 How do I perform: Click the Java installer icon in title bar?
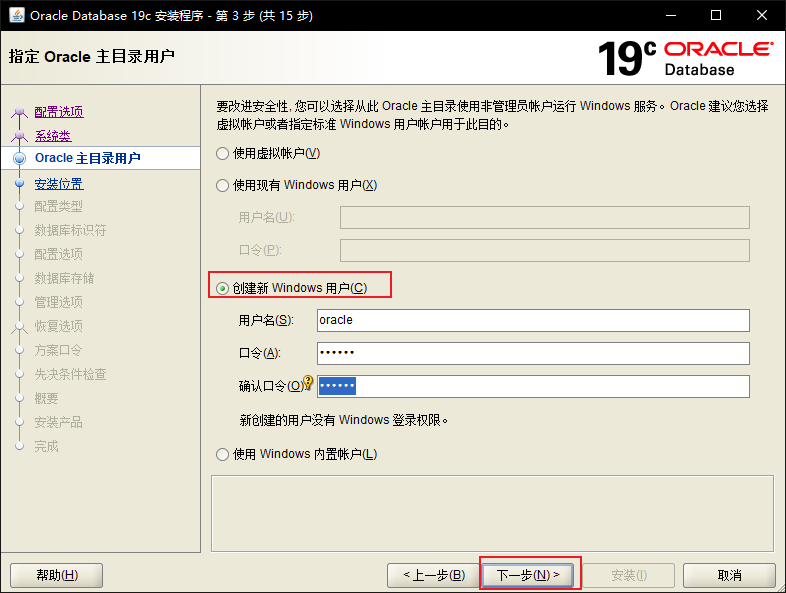17,15
